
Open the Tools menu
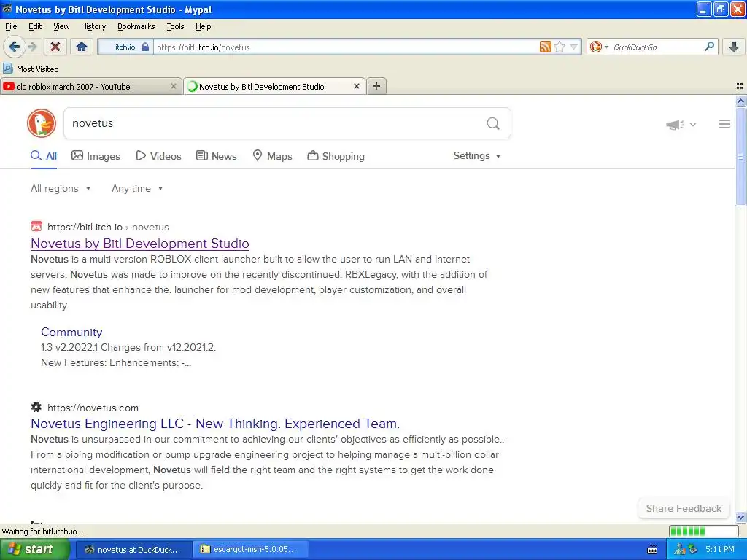[x=175, y=26]
